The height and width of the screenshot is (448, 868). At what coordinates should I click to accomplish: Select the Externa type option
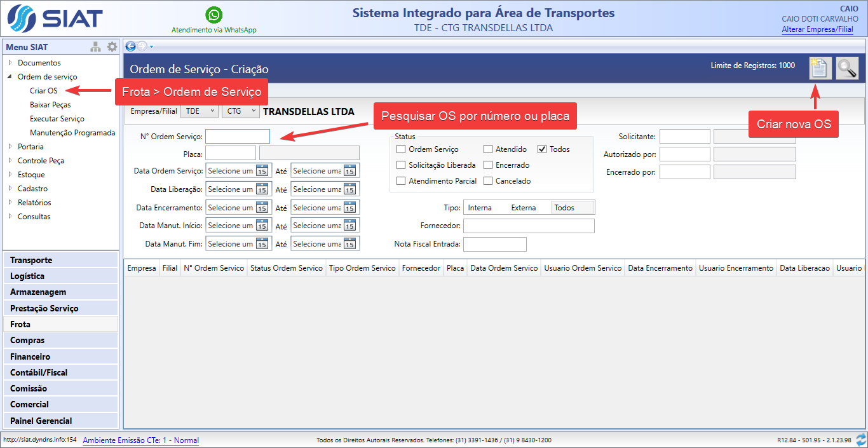pos(523,208)
